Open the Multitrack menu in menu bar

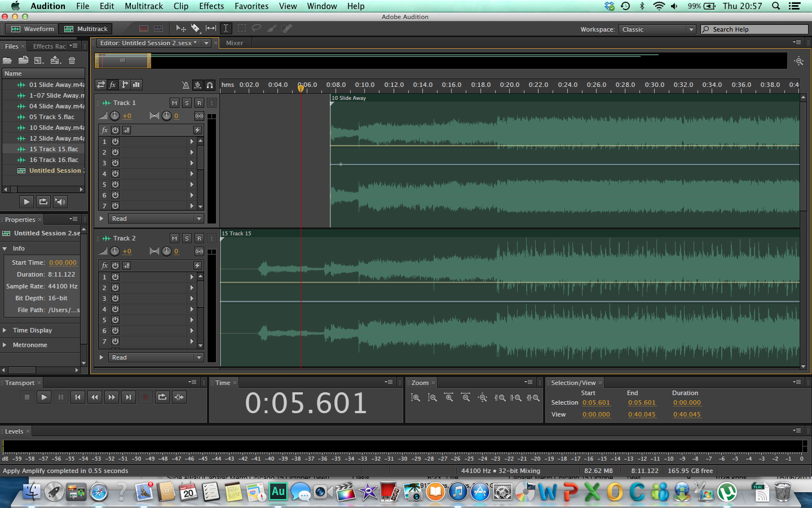point(144,6)
